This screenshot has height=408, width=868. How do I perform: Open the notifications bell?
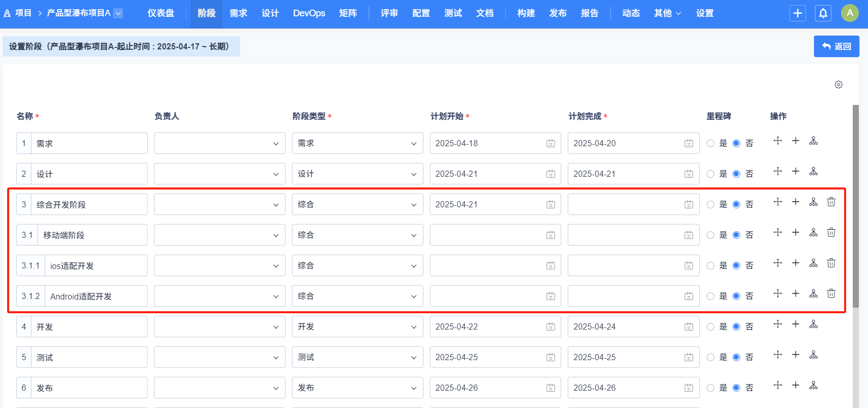point(823,13)
